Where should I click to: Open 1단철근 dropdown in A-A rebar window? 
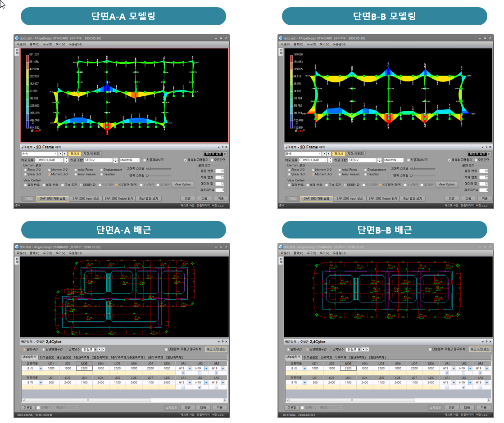[95, 350]
